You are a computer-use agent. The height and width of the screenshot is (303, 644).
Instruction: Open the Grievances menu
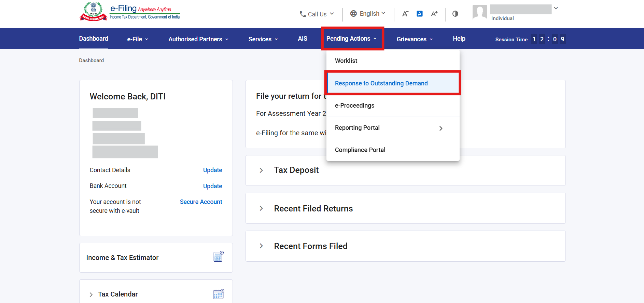click(x=415, y=39)
